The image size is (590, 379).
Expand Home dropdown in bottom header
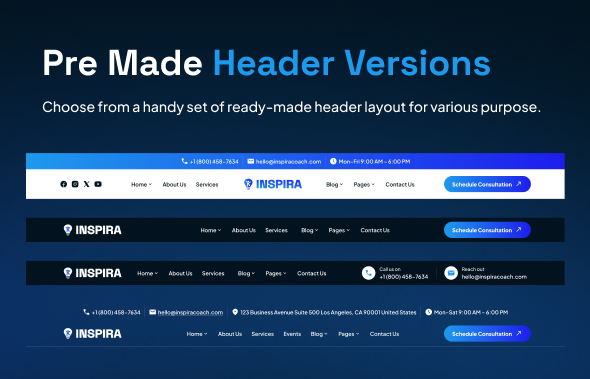point(197,334)
